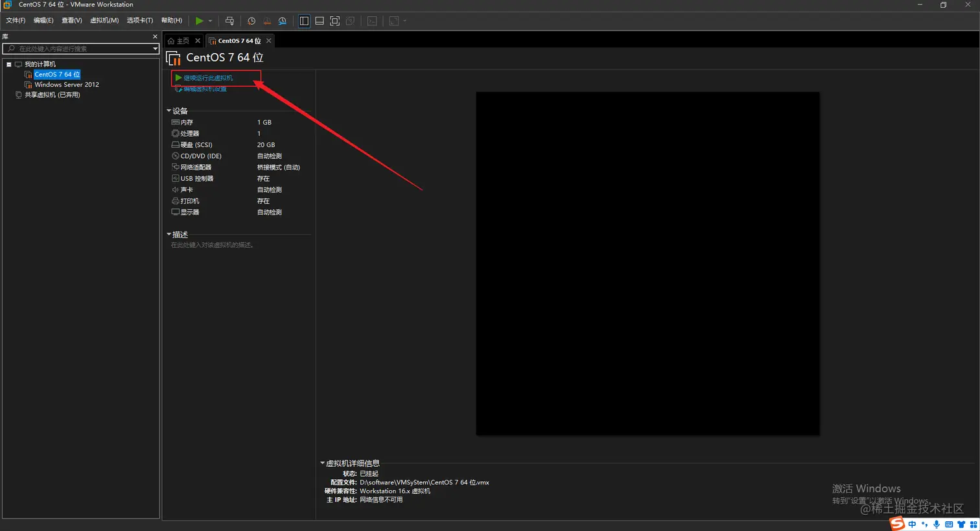The image size is (980, 531).
Task: Enter full screen mode via toolbar icon
Action: [335, 21]
